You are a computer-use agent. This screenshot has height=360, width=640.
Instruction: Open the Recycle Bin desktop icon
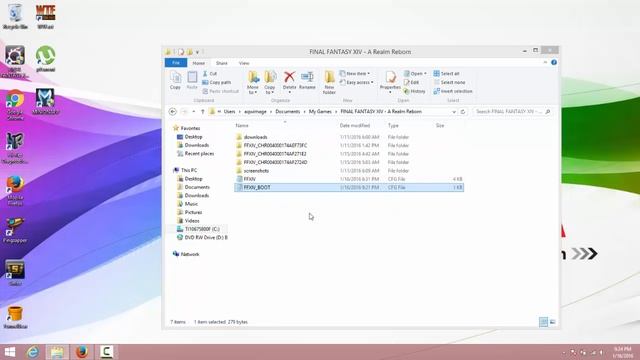[15, 17]
